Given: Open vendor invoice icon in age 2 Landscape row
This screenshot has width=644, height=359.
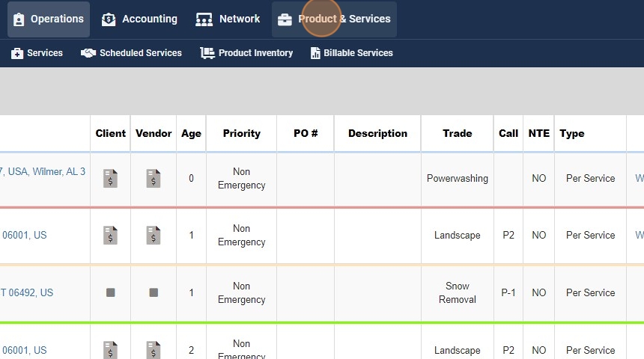Looking at the screenshot, I should [154, 350].
